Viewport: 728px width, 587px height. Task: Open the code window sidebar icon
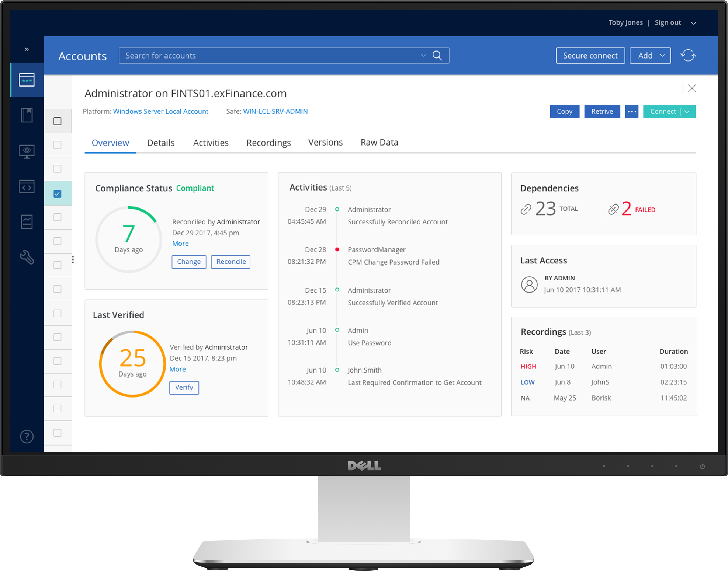(x=27, y=187)
